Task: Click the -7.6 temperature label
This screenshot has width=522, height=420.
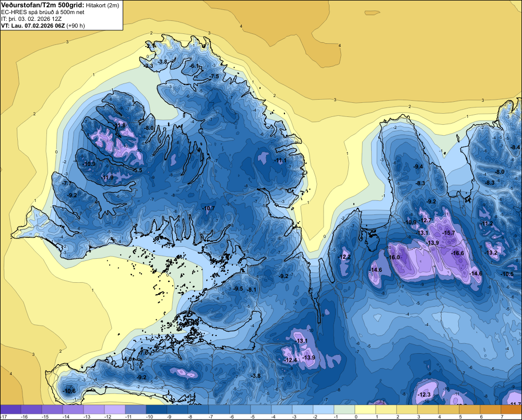Action: pos(144,353)
